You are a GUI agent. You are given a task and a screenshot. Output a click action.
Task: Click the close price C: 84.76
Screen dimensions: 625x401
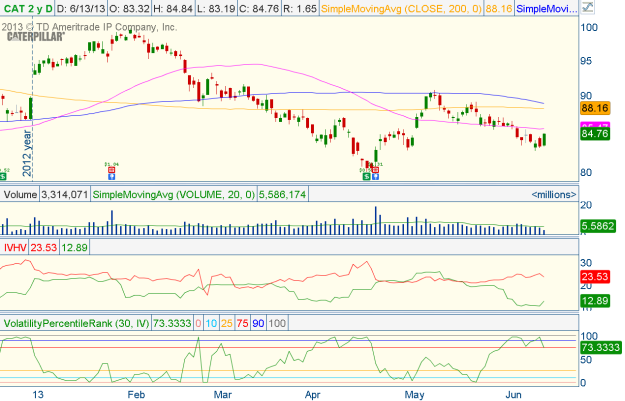click(x=259, y=8)
